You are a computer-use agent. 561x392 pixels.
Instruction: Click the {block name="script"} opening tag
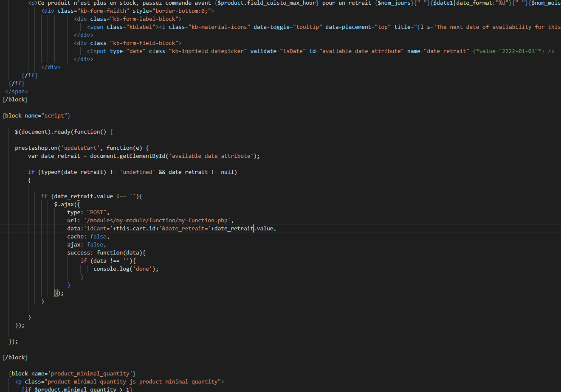[x=36, y=115]
